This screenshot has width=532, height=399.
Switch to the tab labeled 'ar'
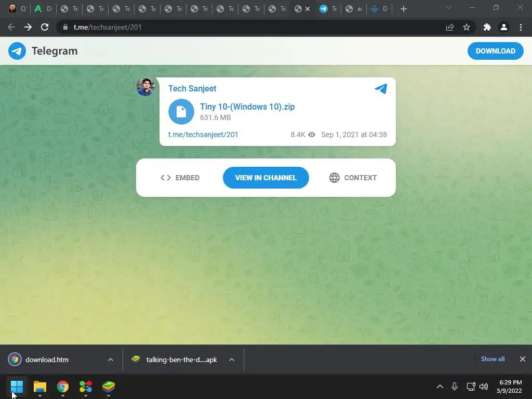pos(353,9)
